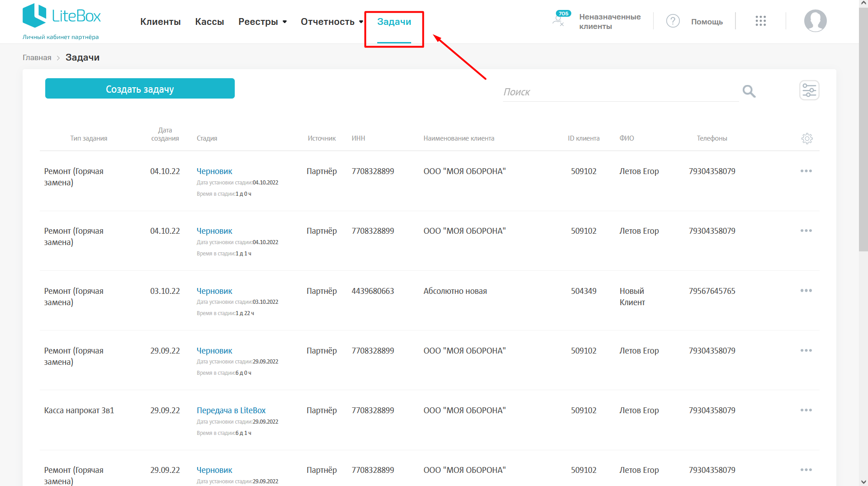868x486 pixels.
Task: Select date 03.10.22 cell
Action: (165, 291)
